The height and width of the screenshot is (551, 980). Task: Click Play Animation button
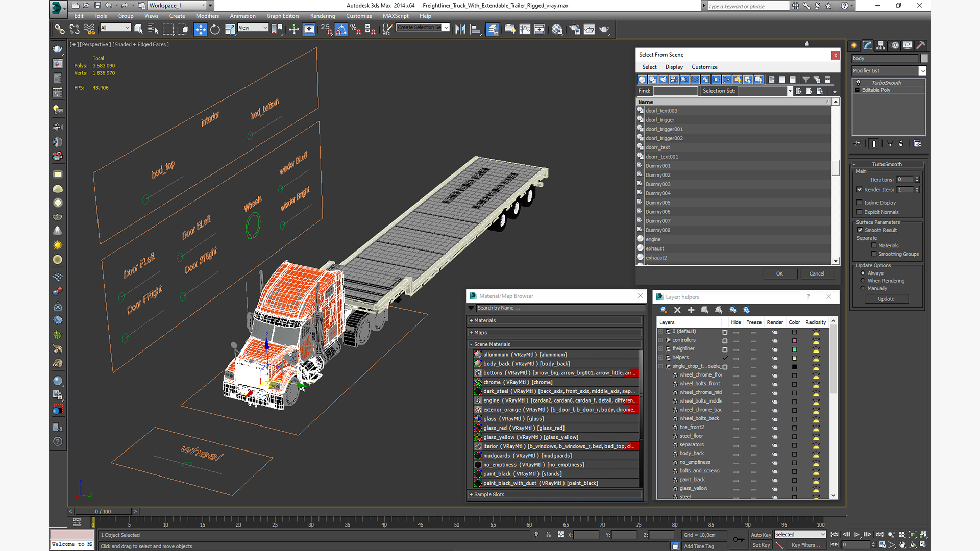tap(857, 534)
